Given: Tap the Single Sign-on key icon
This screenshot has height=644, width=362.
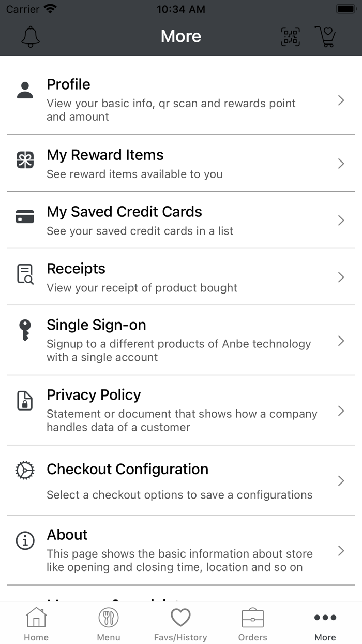Looking at the screenshot, I should coord(25,330).
